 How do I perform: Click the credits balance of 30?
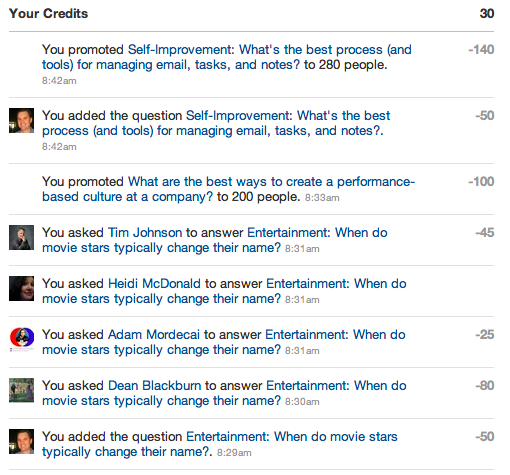(x=487, y=14)
